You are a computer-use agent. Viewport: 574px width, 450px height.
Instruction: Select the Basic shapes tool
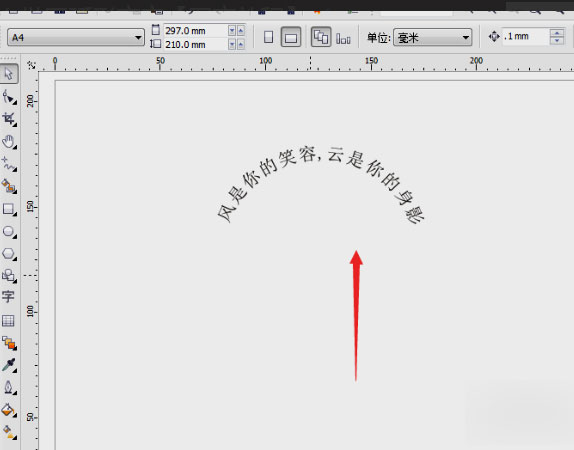coord(9,276)
